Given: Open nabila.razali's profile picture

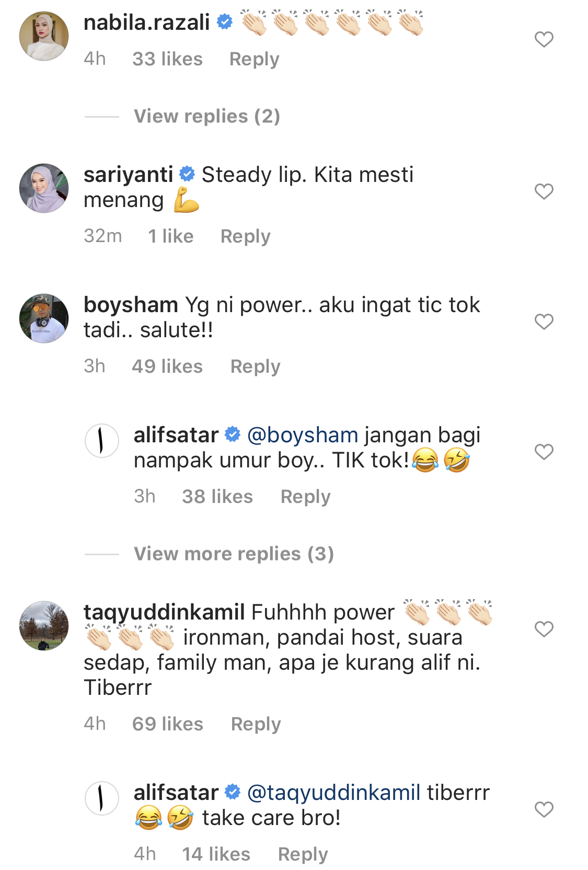Looking at the screenshot, I should [x=44, y=36].
